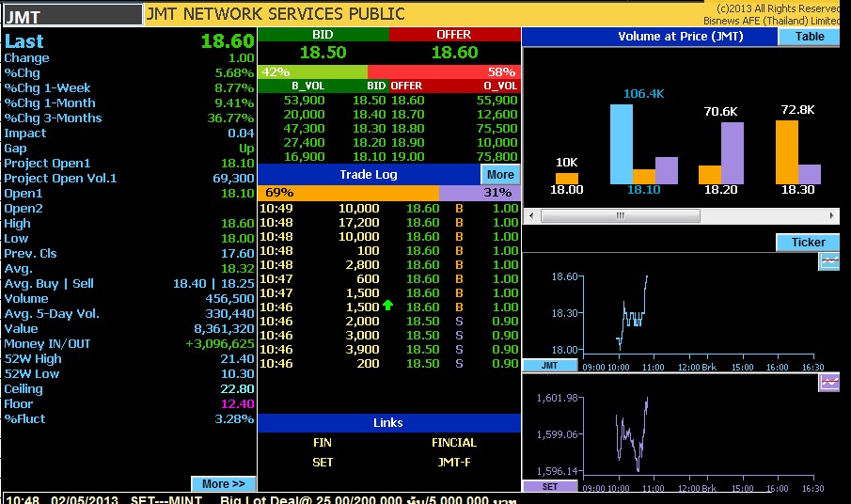This screenshot has height=504, width=851.
Task: Open the Table view of Volume at Price
Action: coord(810,37)
